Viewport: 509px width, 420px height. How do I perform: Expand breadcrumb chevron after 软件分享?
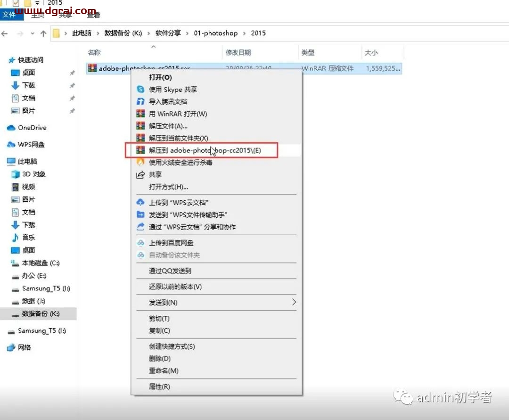pos(187,33)
